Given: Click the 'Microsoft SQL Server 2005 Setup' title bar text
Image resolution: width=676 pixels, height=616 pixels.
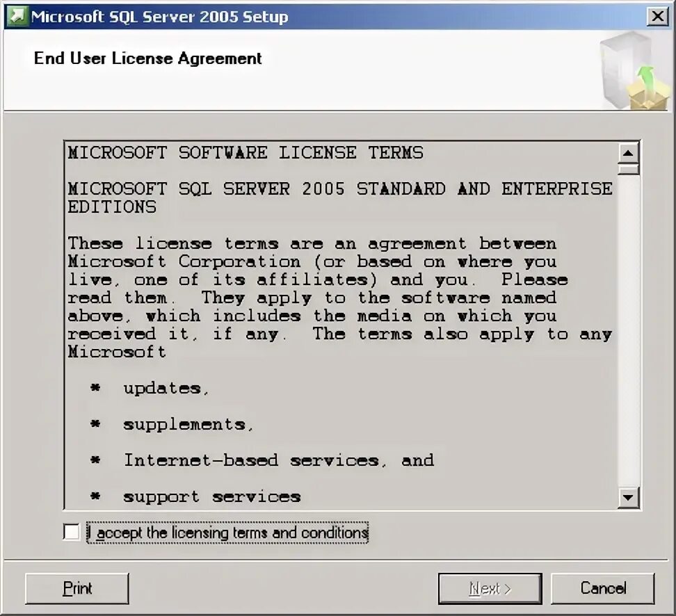Looking at the screenshot, I should (x=159, y=17).
